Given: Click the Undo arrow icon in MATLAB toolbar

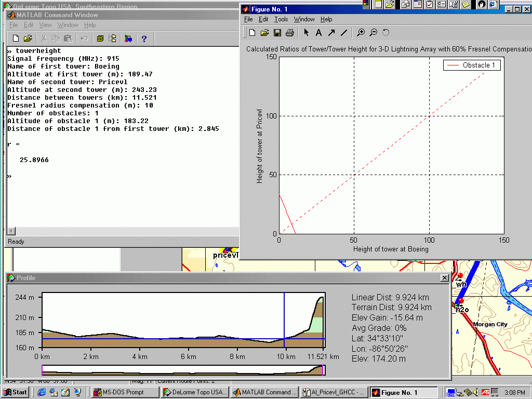Looking at the screenshot, I should [85, 38].
